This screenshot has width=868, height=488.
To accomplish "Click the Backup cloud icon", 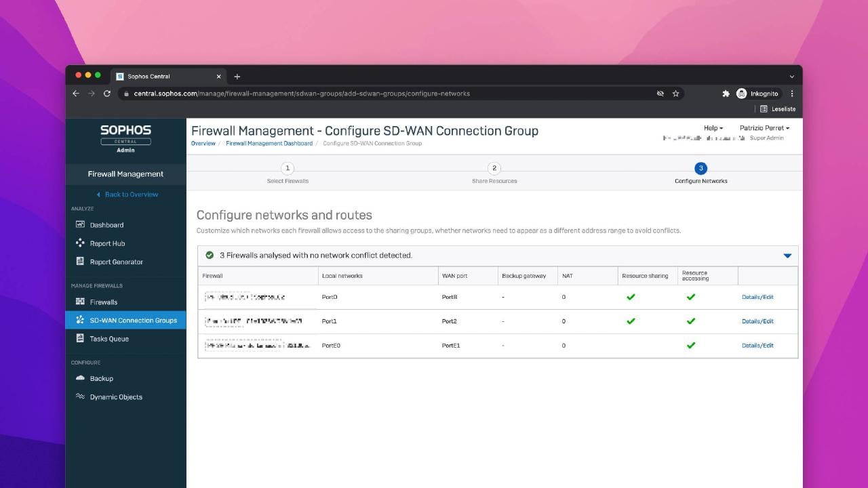I will tap(80, 378).
